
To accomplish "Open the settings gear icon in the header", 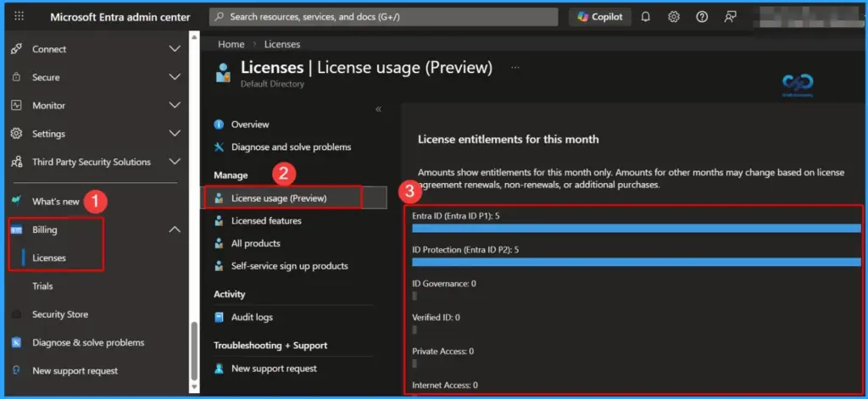I will [x=674, y=17].
